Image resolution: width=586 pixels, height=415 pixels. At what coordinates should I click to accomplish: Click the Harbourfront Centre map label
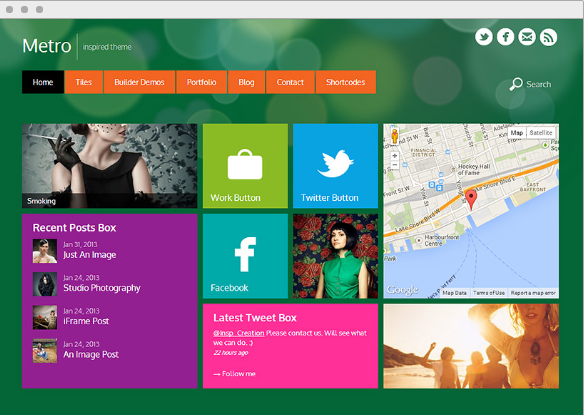[x=441, y=240]
